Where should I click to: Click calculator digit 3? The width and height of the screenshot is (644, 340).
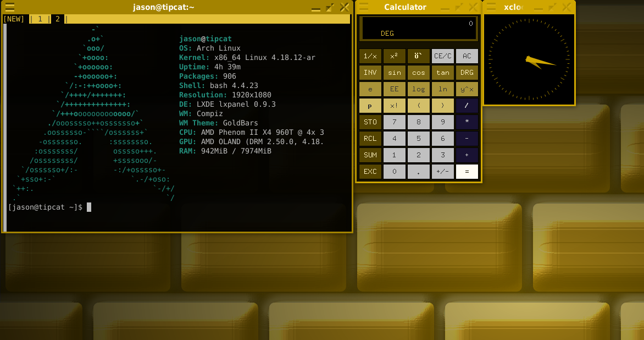[x=443, y=155]
